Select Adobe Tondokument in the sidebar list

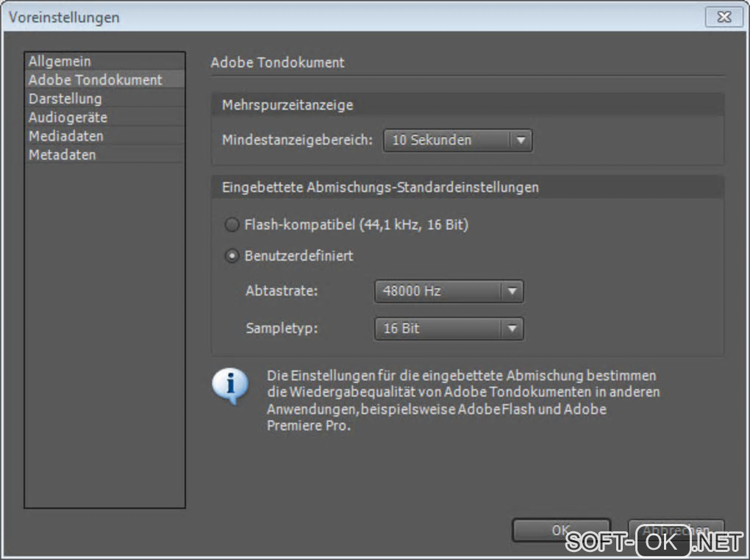pyautogui.click(x=104, y=79)
